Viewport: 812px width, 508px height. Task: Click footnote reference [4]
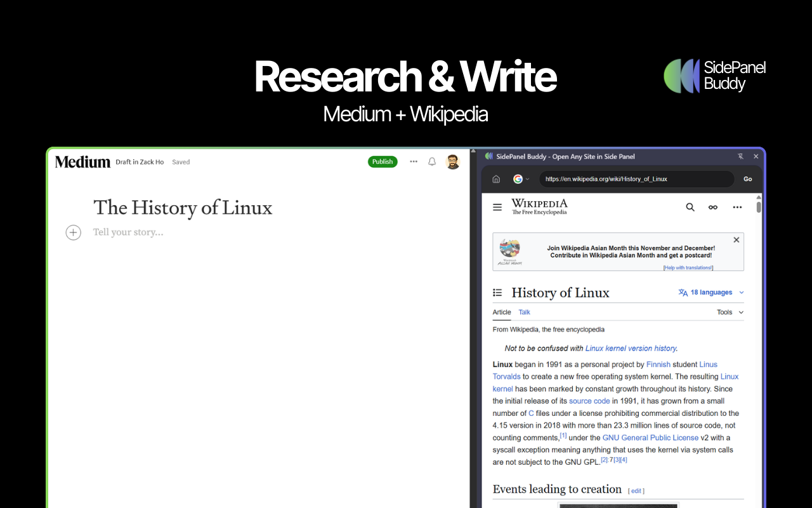click(x=624, y=460)
